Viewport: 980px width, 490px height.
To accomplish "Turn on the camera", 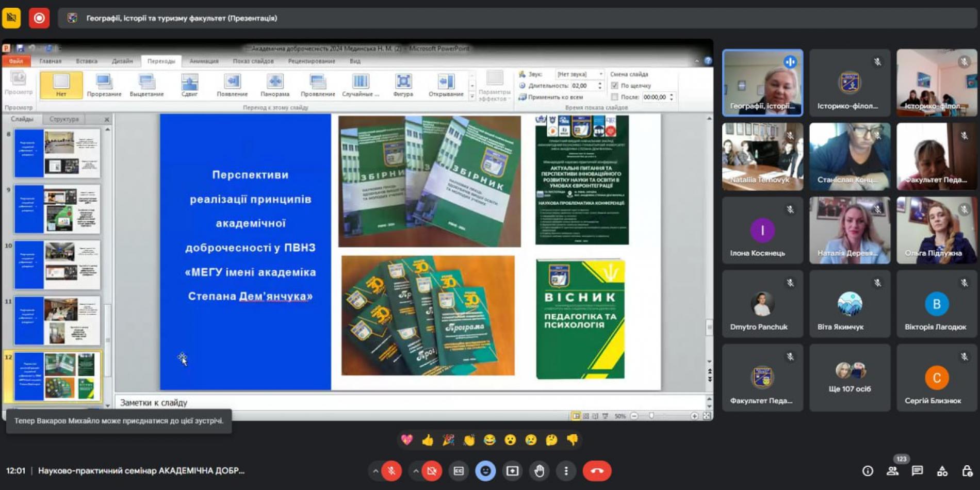I will (x=432, y=471).
